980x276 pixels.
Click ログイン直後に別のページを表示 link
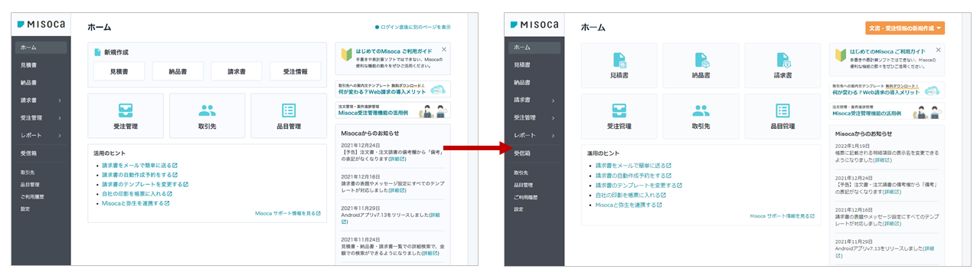pos(412,27)
